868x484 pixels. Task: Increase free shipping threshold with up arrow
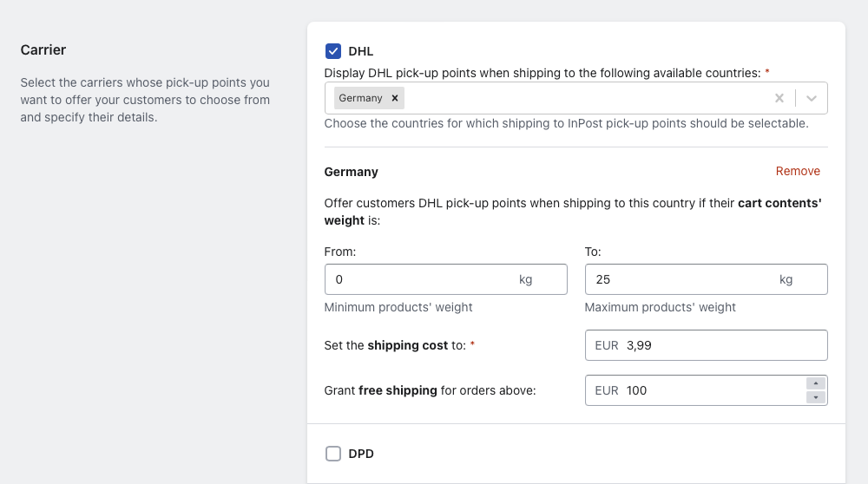(816, 383)
